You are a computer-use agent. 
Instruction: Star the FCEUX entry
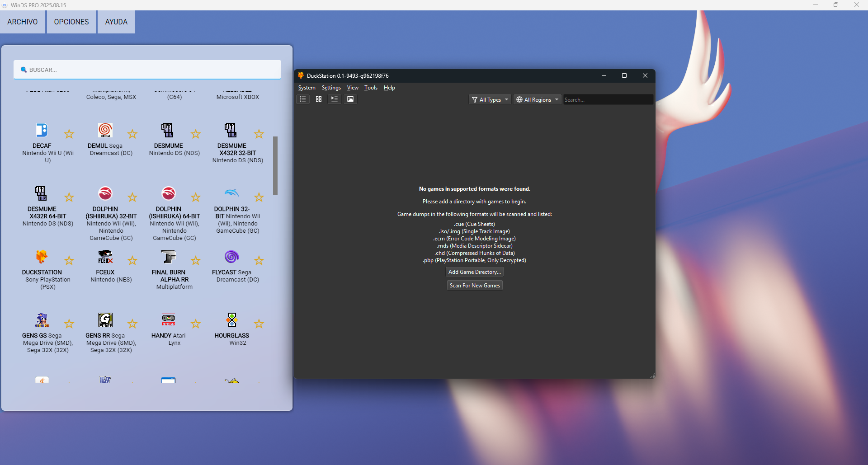pos(132,260)
